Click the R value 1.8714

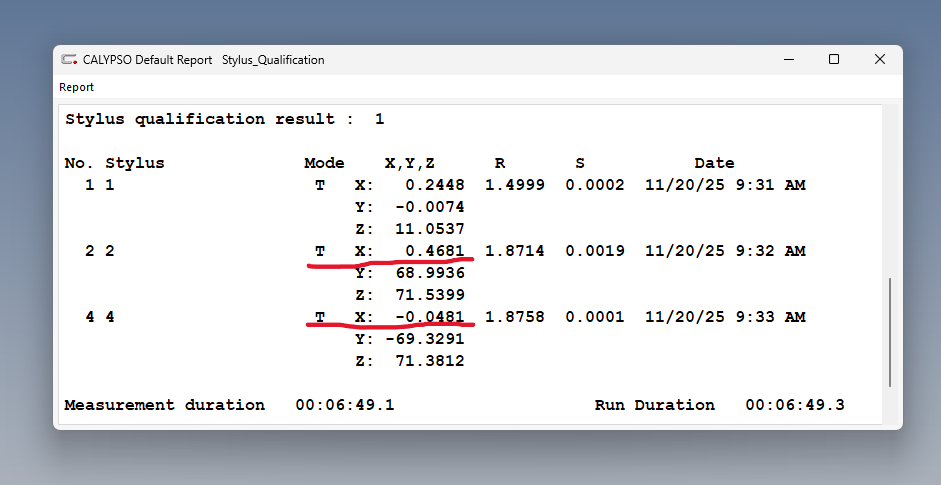tap(515, 251)
